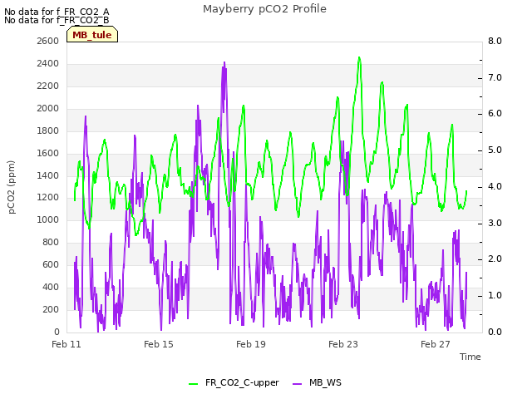Image resolution: width=532 pixels, height=399 pixels.
Task: Click the 2400 left axis value
Action: coord(48,63)
